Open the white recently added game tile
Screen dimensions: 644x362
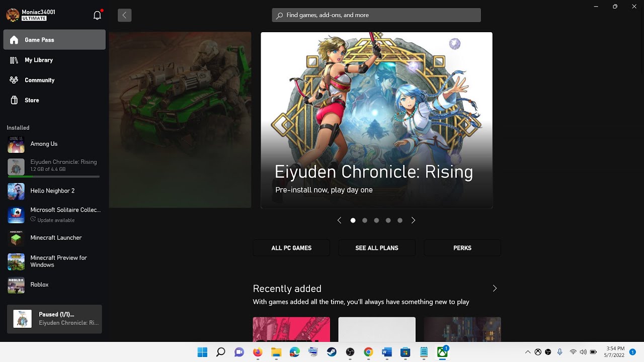377,329
